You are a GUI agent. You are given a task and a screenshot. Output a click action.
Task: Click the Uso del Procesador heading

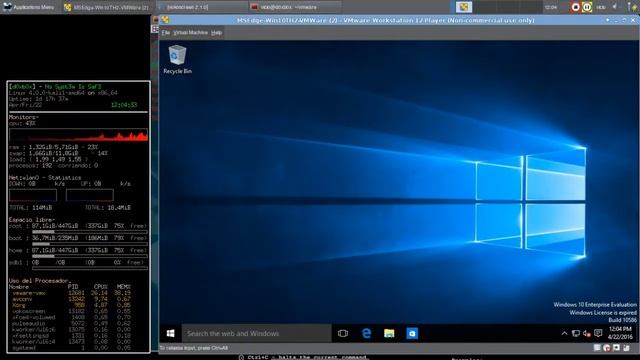tap(40, 281)
